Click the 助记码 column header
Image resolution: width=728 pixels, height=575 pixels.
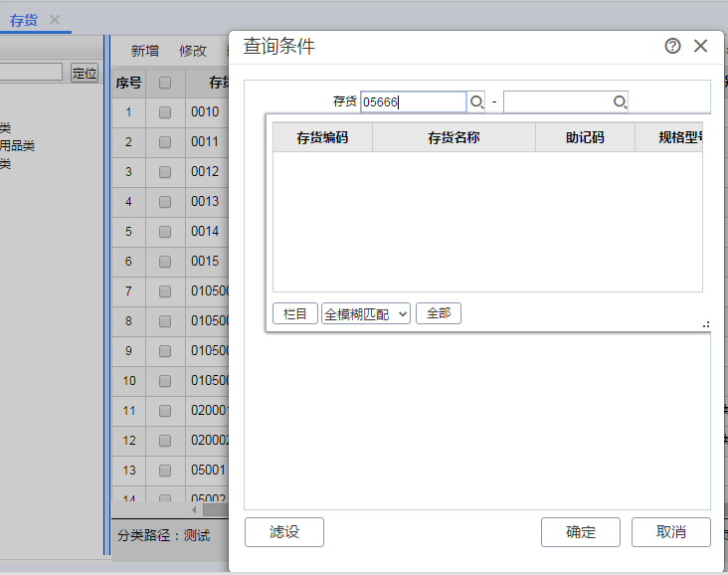point(585,137)
